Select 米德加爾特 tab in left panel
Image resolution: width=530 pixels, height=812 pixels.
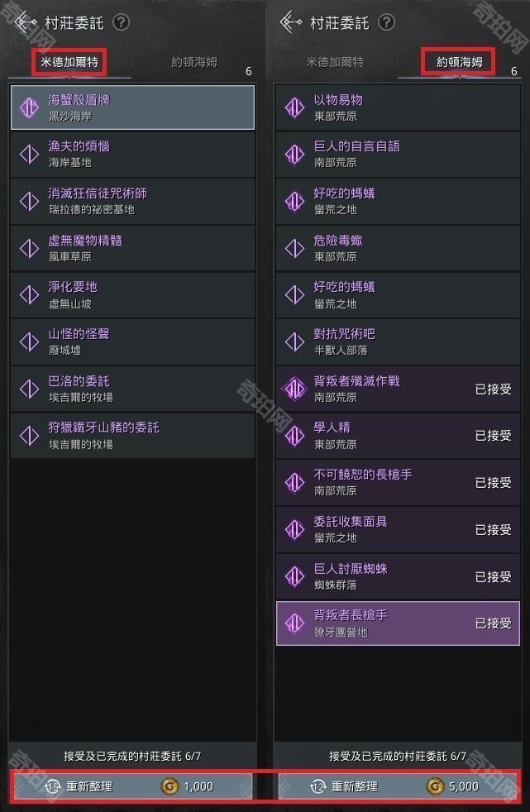[x=69, y=62]
